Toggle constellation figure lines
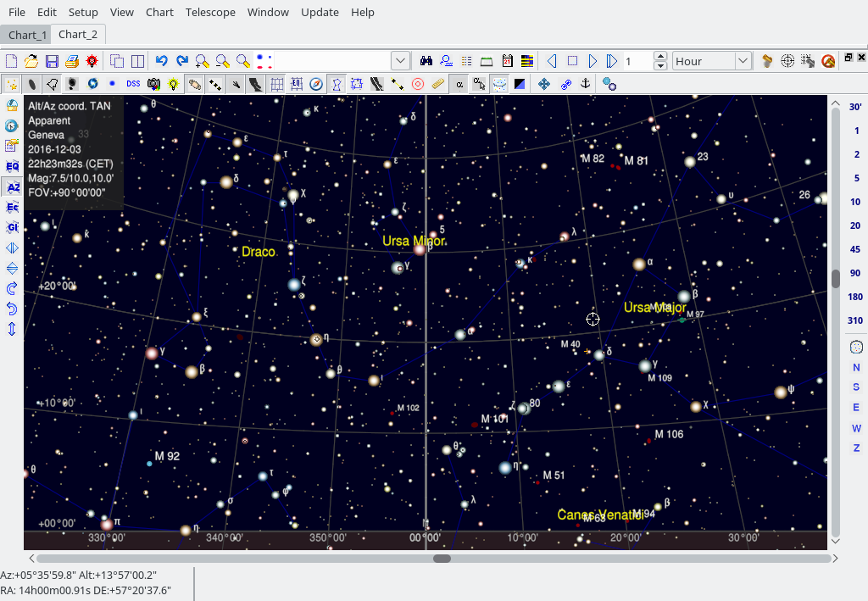The image size is (868, 601). pos(337,84)
